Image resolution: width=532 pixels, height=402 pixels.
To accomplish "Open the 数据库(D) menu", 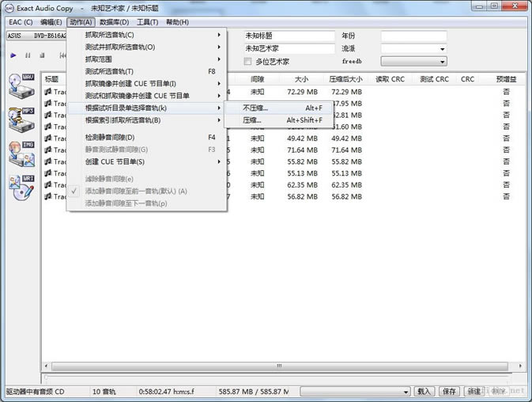I will pos(115,22).
